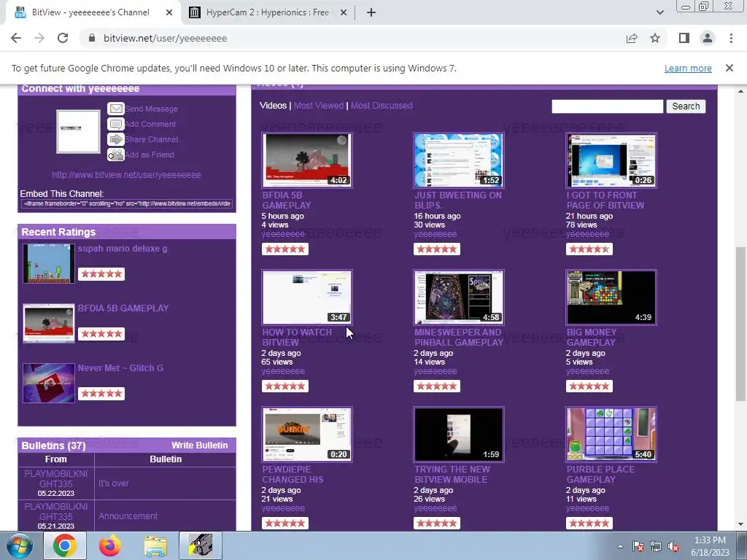Open Never Met ~ Glitch G thumbnail
Screen dimensions: 747x560
[x=49, y=383]
